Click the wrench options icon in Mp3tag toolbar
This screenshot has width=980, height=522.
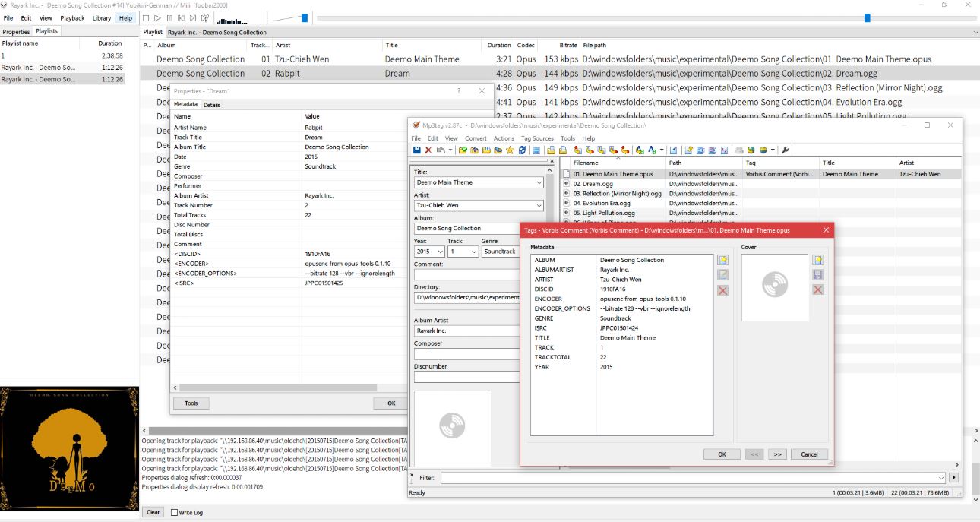pos(786,150)
